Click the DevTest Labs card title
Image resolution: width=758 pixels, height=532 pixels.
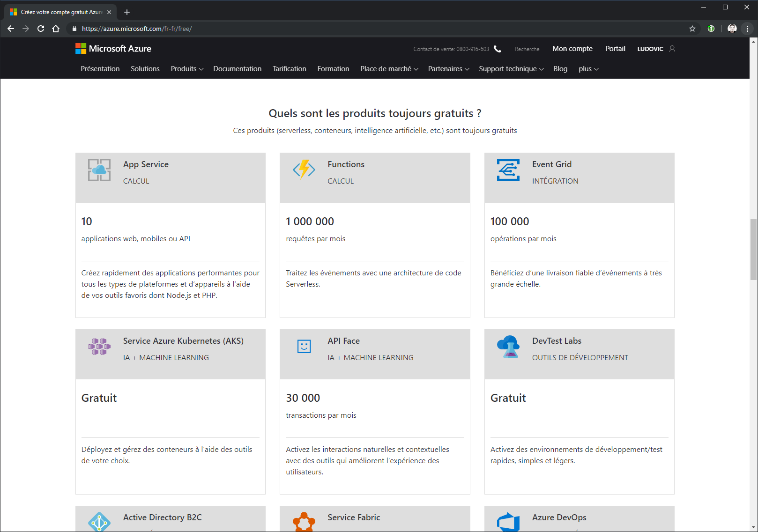pos(557,341)
